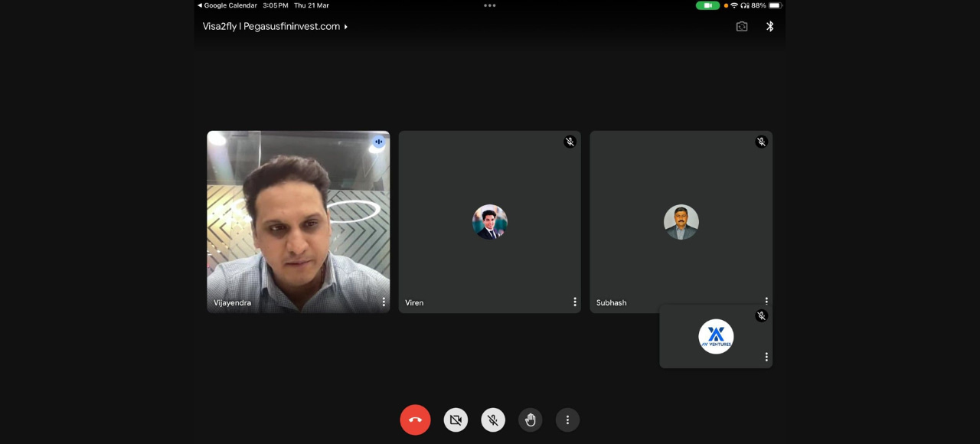Tap the three-dot multitasking menu at top
980x444 pixels.
(490, 5)
